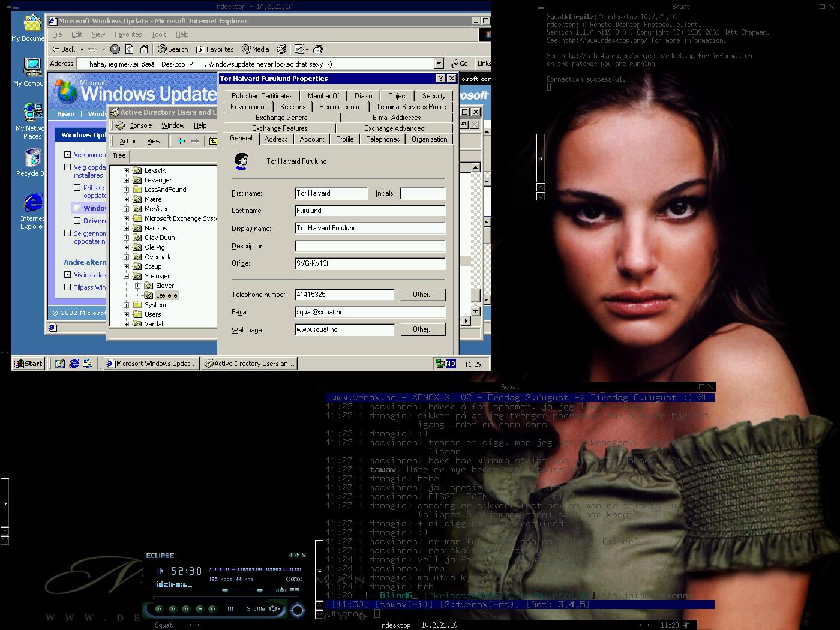Click Active Directory Users taskbar button
This screenshot has width=840, height=630.
[x=249, y=364]
